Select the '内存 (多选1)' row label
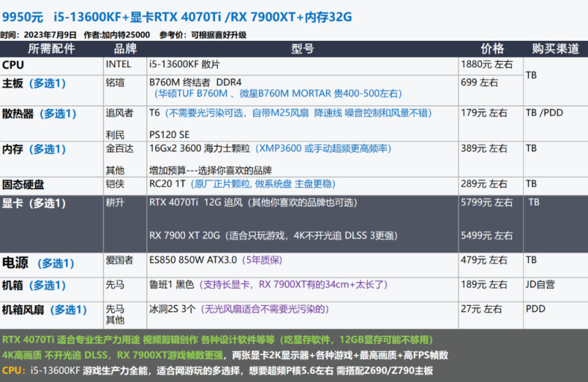Viewport: 588px width, 382px height. pyautogui.click(x=34, y=149)
